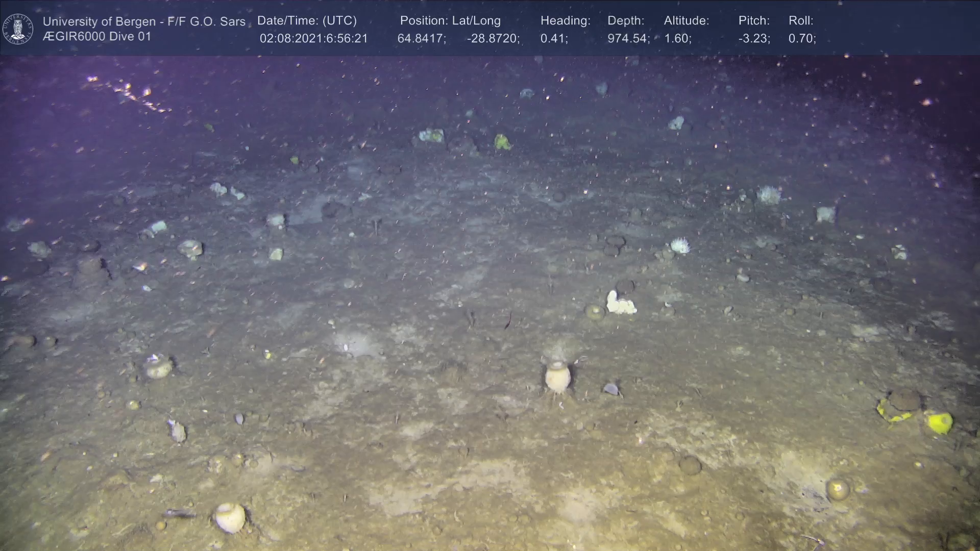This screenshot has width=980, height=551.
Task: Select the 02:08:2021:6:56:21 timestamp value
Action: pos(313,39)
